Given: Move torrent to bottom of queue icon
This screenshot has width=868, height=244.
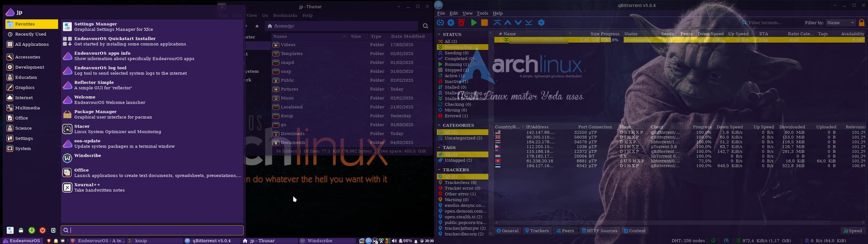Looking at the screenshot, I should point(528,23).
